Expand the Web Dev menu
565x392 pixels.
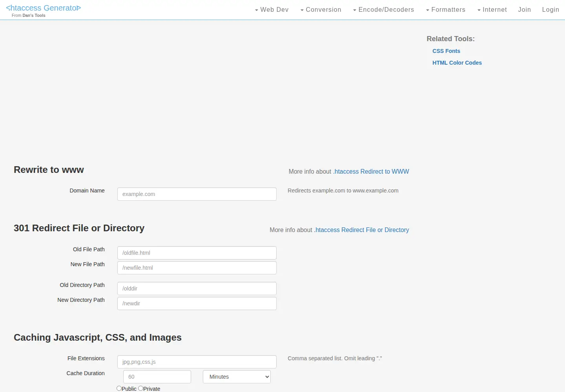(272, 10)
